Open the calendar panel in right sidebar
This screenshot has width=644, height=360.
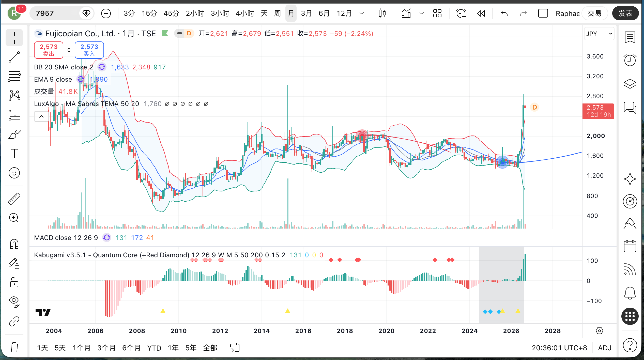(x=630, y=246)
